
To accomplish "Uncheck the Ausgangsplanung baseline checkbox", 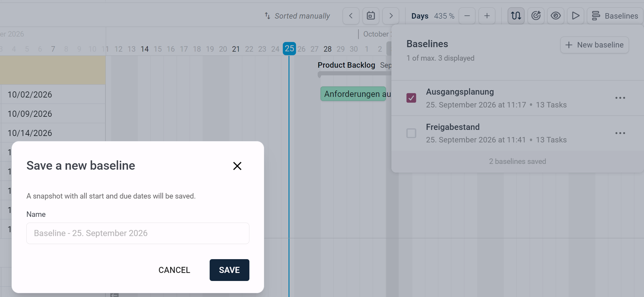I will pos(411,98).
